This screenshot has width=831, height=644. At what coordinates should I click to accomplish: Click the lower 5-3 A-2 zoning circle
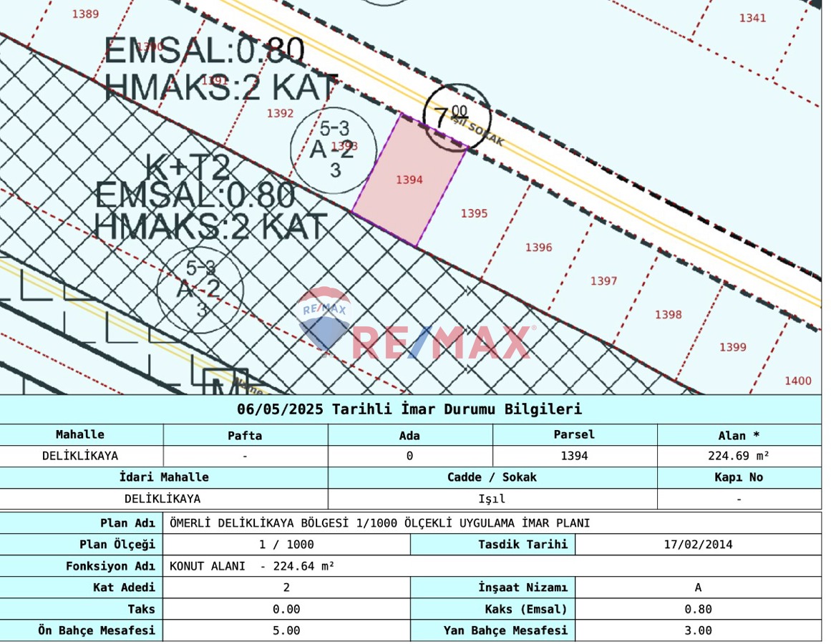(200, 289)
